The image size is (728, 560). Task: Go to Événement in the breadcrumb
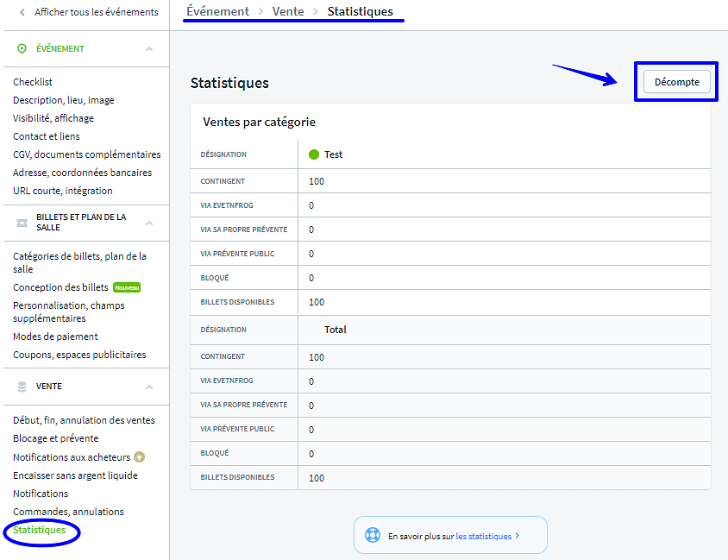click(x=217, y=11)
